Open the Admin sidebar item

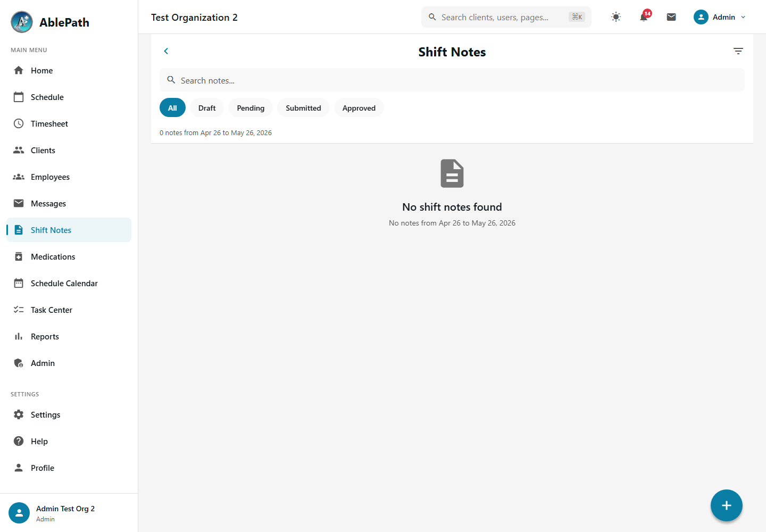69,363
